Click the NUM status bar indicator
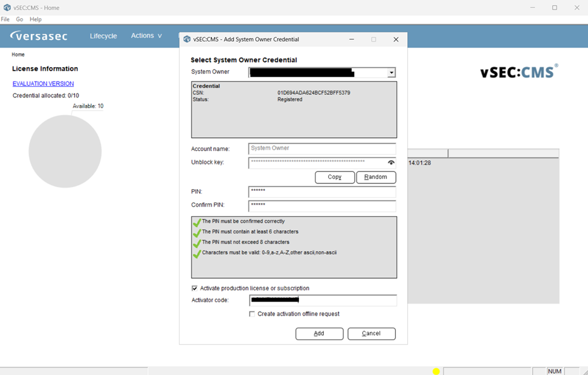 pos(554,371)
